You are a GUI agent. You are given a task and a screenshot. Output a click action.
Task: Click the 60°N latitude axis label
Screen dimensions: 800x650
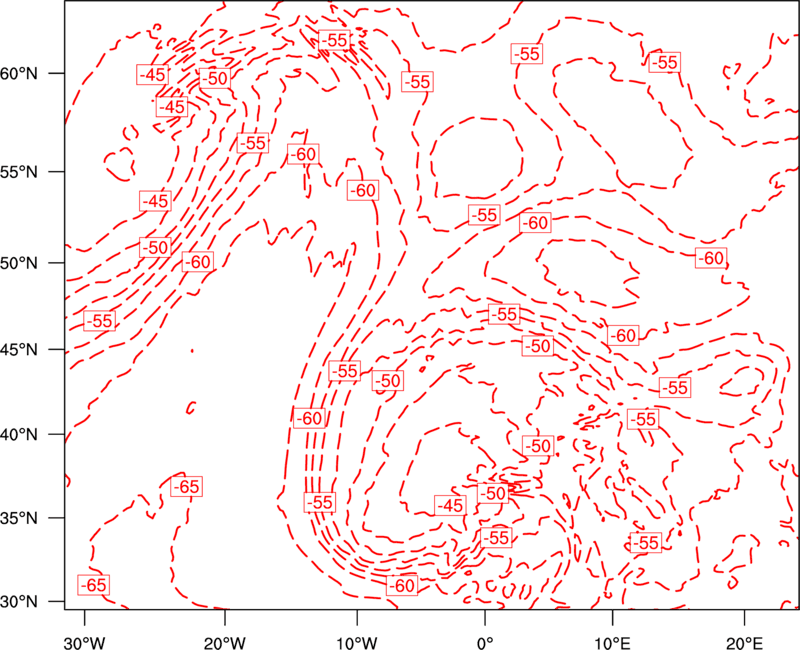19,74
